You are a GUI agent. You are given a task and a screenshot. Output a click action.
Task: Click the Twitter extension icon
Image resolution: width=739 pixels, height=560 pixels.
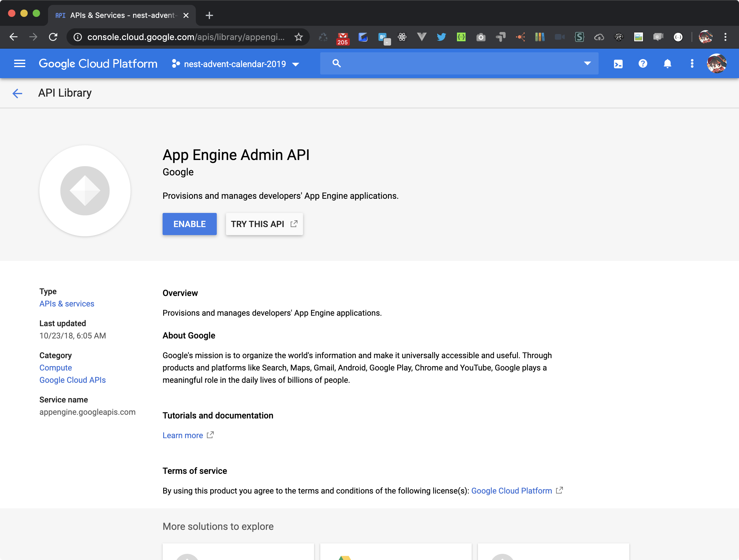[441, 37]
